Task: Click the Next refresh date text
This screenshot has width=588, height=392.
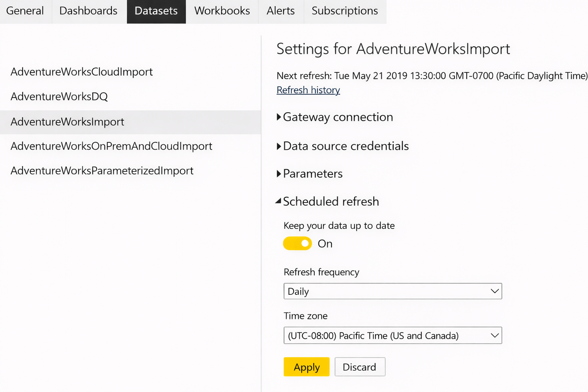Action: (432, 76)
